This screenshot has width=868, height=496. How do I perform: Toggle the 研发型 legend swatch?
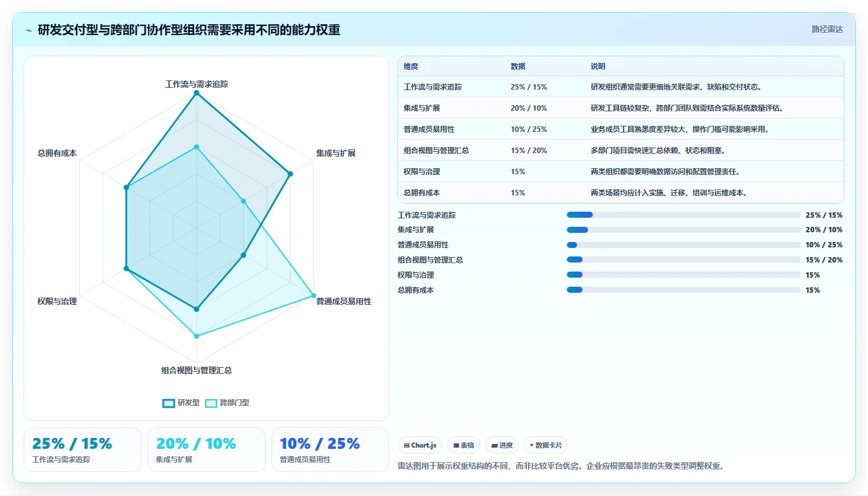click(x=169, y=403)
